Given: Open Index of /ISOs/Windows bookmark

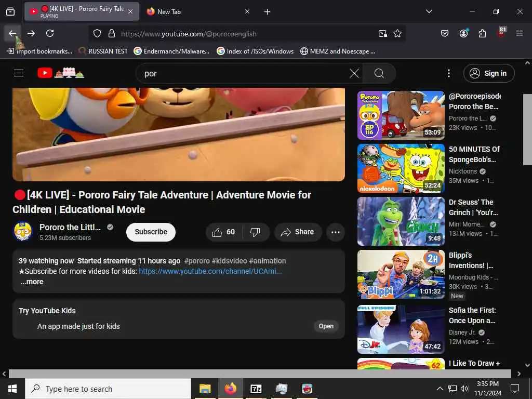Looking at the screenshot, I should click(x=255, y=51).
